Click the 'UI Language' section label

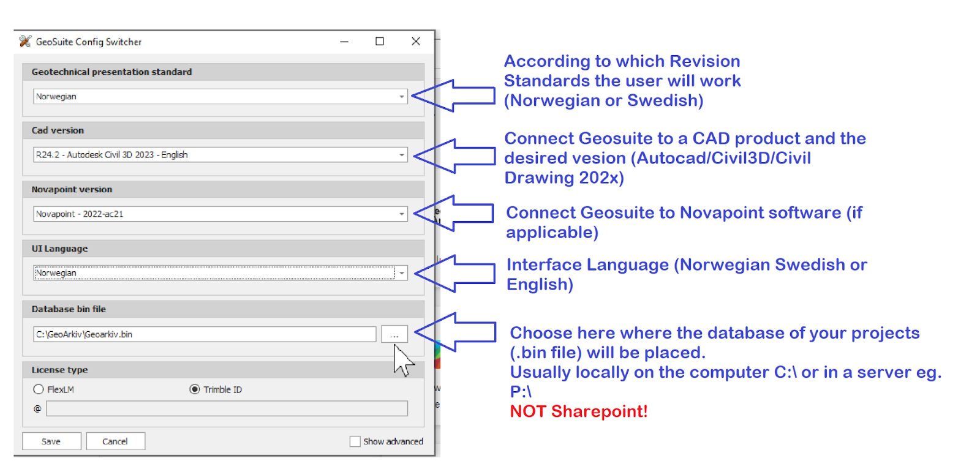click(60, 249)
